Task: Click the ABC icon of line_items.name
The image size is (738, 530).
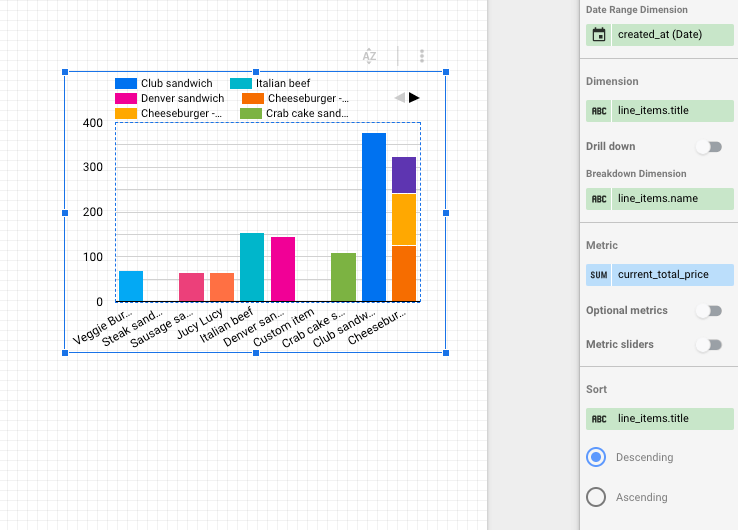Action: 599,199
